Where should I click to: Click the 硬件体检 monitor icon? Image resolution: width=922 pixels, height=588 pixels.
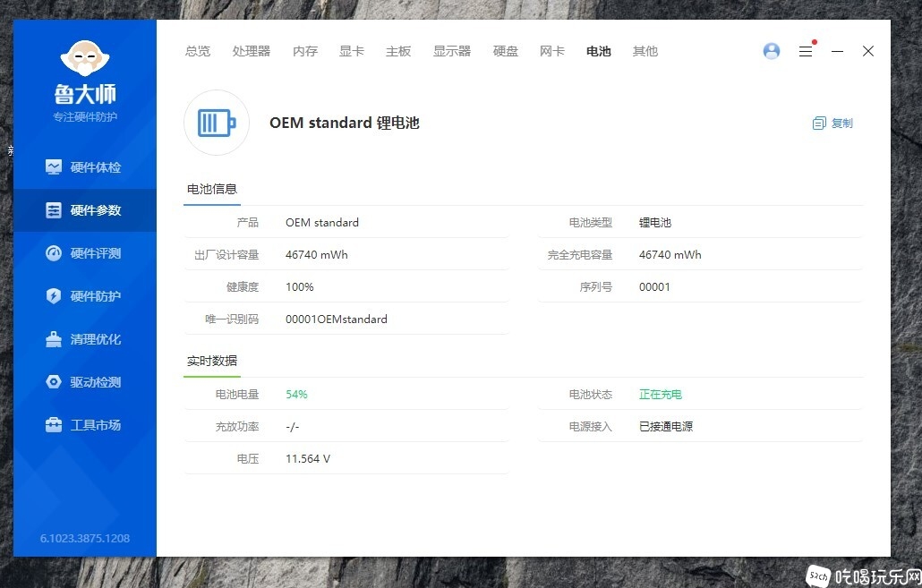54,167
